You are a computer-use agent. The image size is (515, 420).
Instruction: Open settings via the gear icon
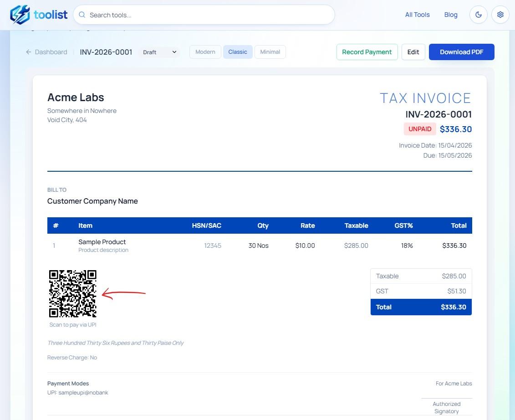(x=500, y=14)
